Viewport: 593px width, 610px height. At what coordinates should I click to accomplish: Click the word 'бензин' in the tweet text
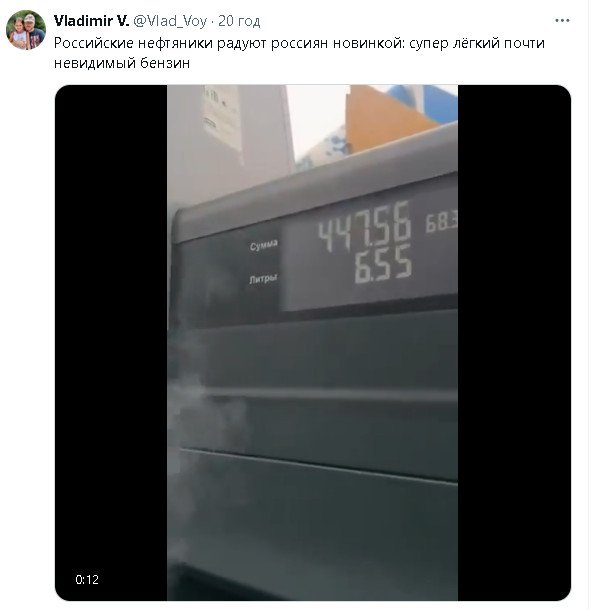[165, 63]
